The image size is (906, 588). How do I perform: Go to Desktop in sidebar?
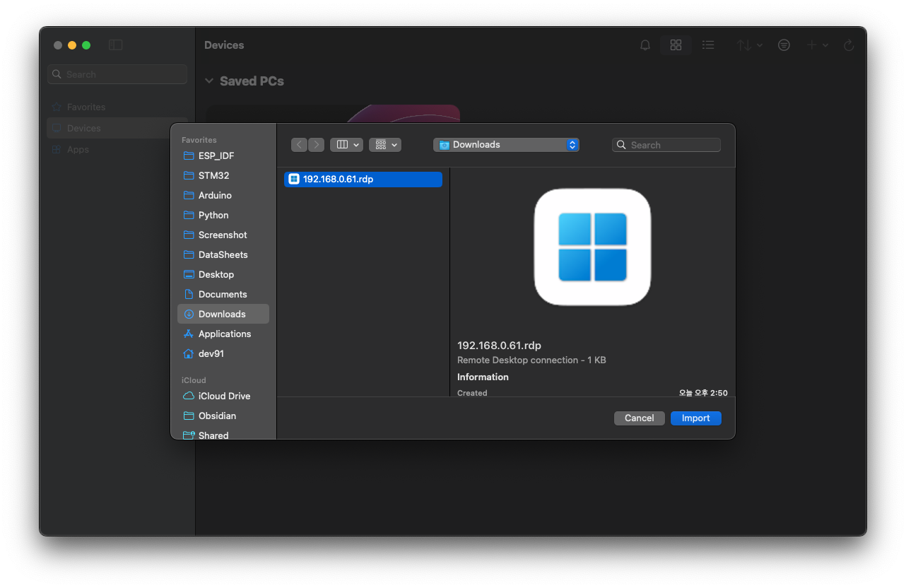[x=223, y=274]
